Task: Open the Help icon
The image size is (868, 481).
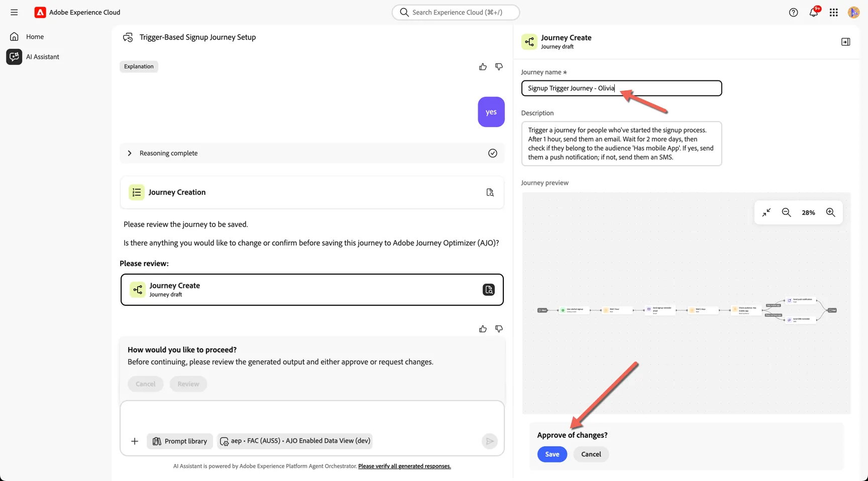Action: [x=793, y=13]
